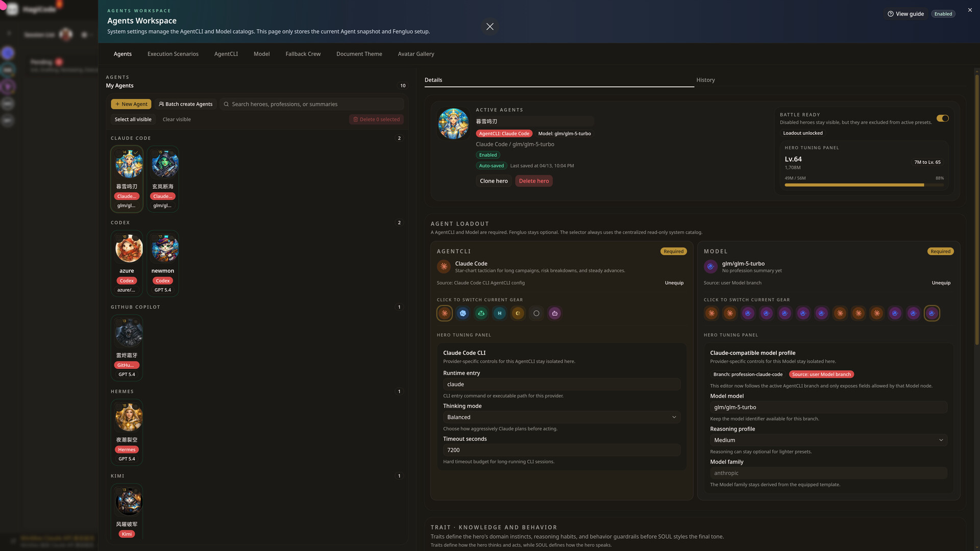Close the workspace with the center X icon

[x=490, y=27]
